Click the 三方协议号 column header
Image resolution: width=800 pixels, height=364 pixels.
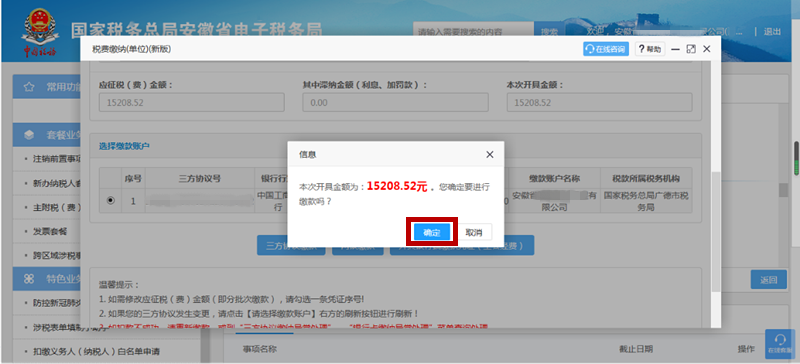click(200, 179)
